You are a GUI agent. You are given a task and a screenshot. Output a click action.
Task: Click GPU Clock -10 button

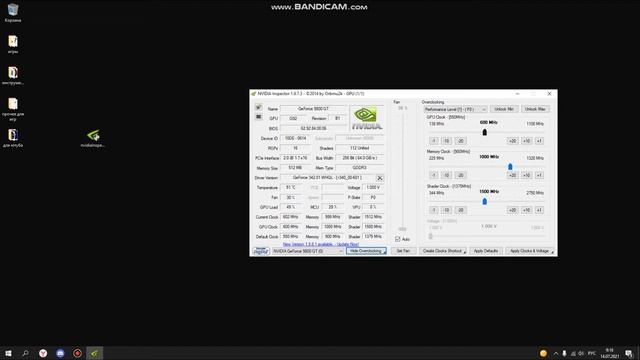pos(447,141)
